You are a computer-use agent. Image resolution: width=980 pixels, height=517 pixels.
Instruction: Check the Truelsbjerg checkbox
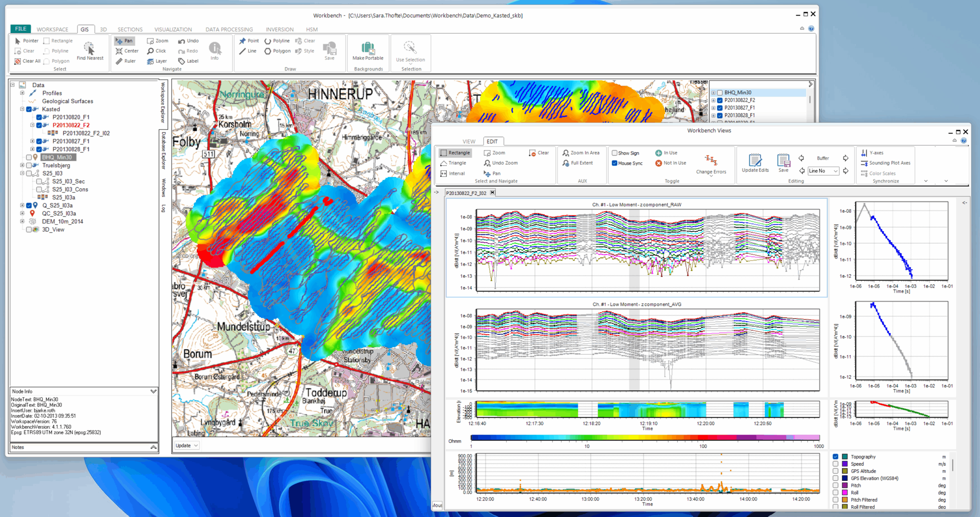pos(29,165)
